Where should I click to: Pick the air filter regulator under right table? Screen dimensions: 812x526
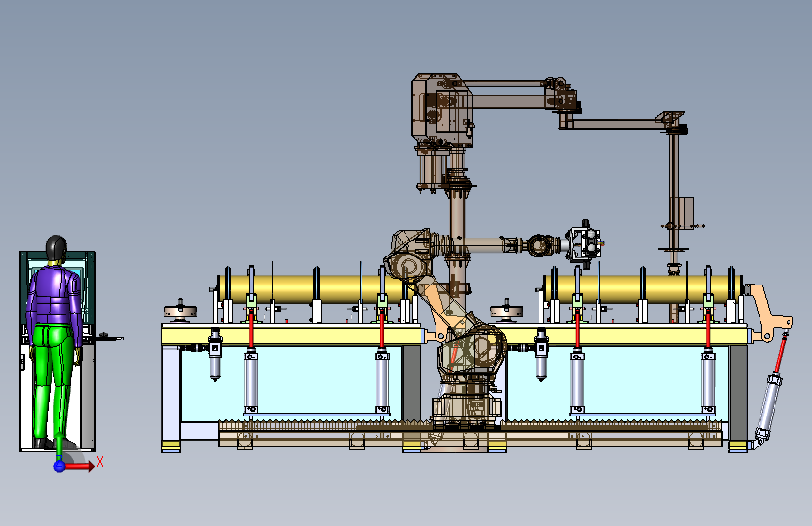[540, 354]
